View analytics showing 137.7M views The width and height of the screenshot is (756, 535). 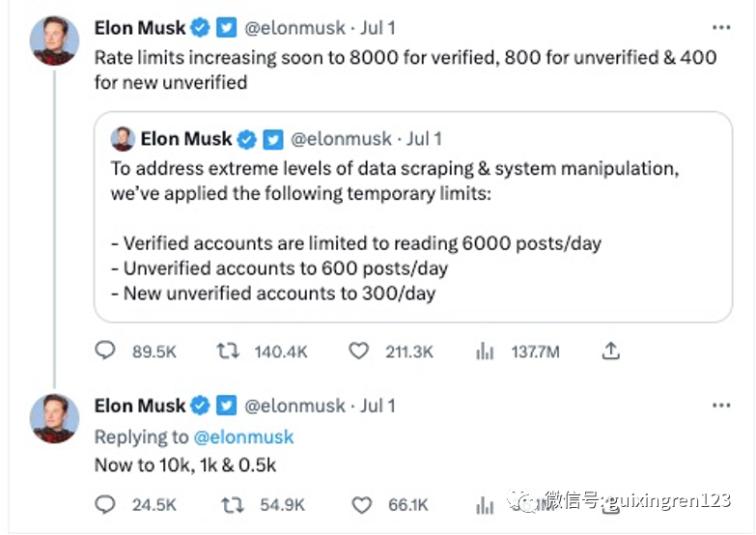coord(485,352)
